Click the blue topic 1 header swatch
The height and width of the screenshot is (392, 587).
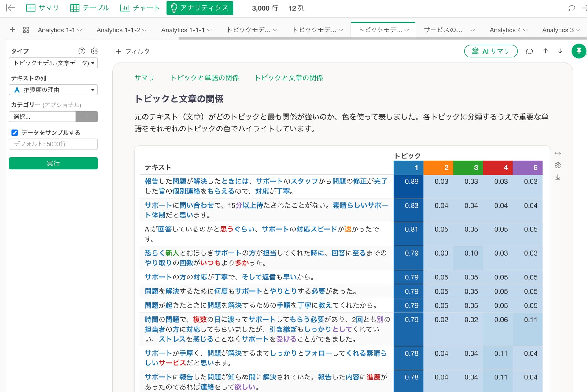[x=408, y=168]
